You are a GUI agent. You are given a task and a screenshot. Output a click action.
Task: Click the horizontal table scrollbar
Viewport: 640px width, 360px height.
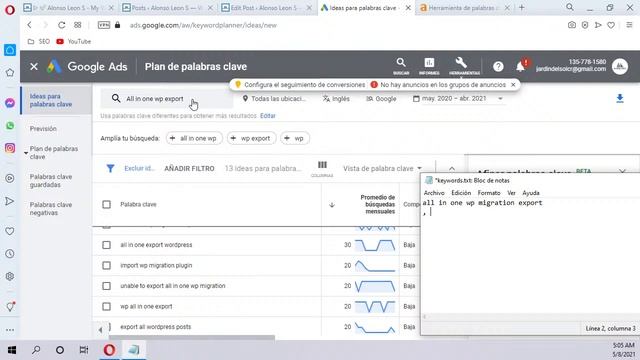[x=192, y=338]
